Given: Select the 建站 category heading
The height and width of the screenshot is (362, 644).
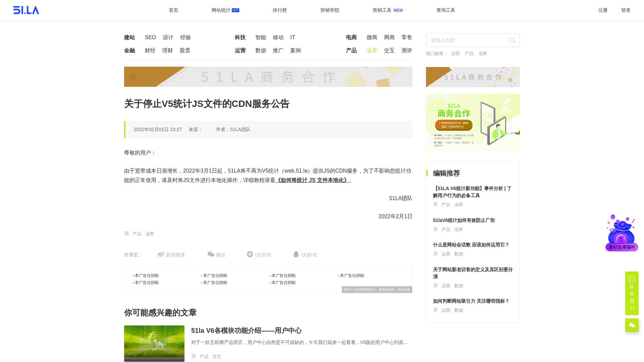Looking at the screenshot, I should [x=129, y=38].
